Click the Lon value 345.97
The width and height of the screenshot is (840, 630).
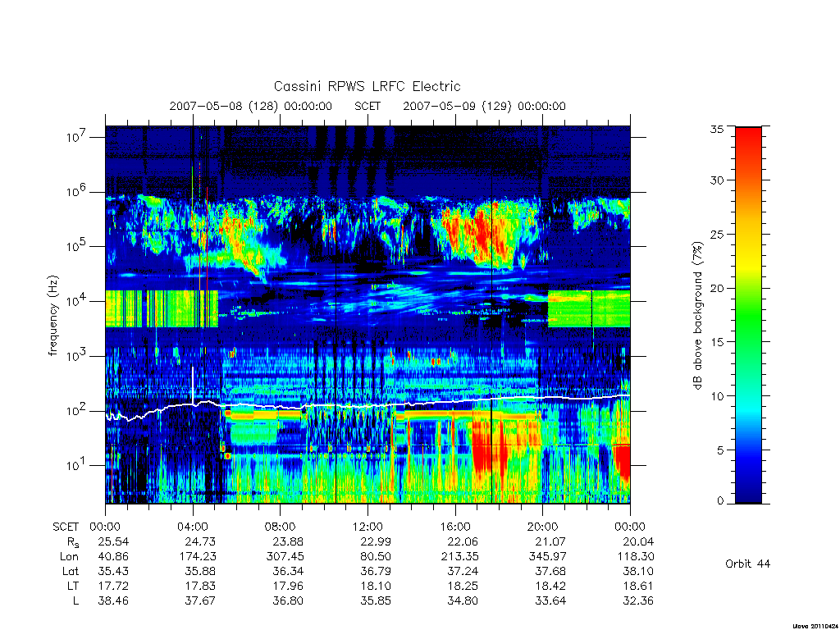click(x=547, y=557)
